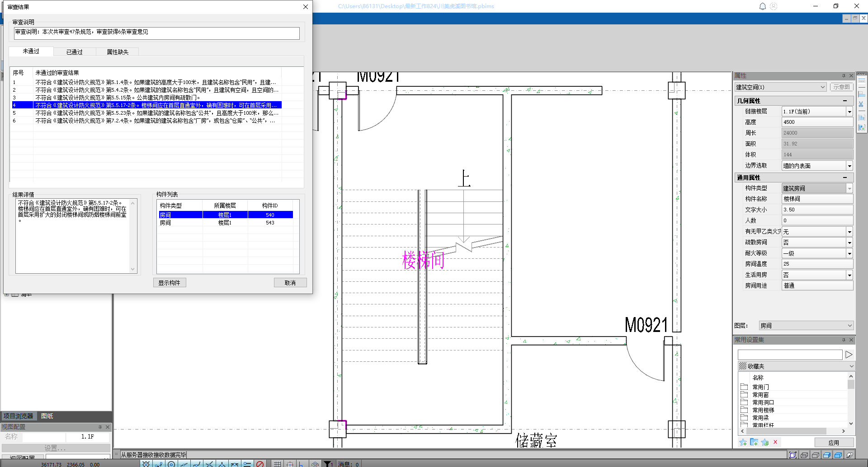Select component row with ID 543
The image size is (868, 467).
225,223
